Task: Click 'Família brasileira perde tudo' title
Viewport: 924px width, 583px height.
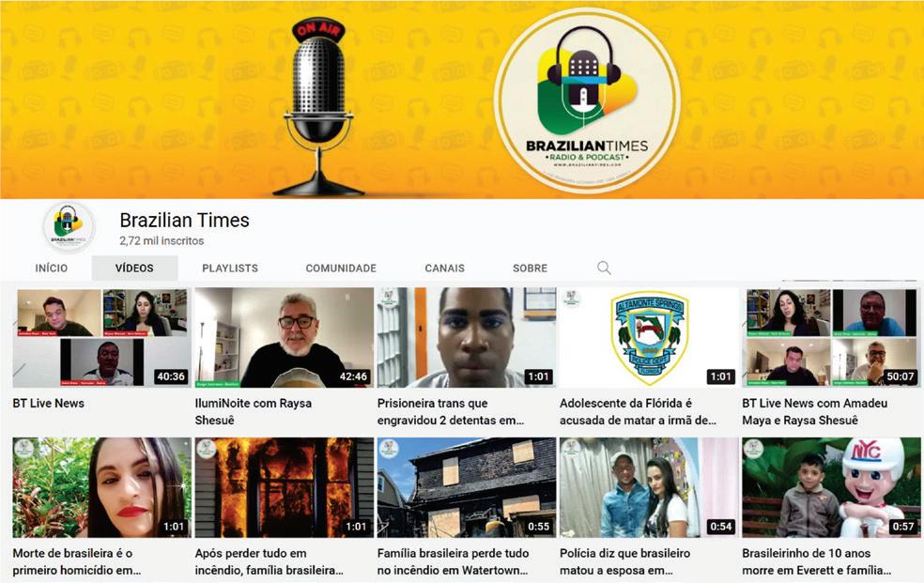Action: (x=454, y=561)
